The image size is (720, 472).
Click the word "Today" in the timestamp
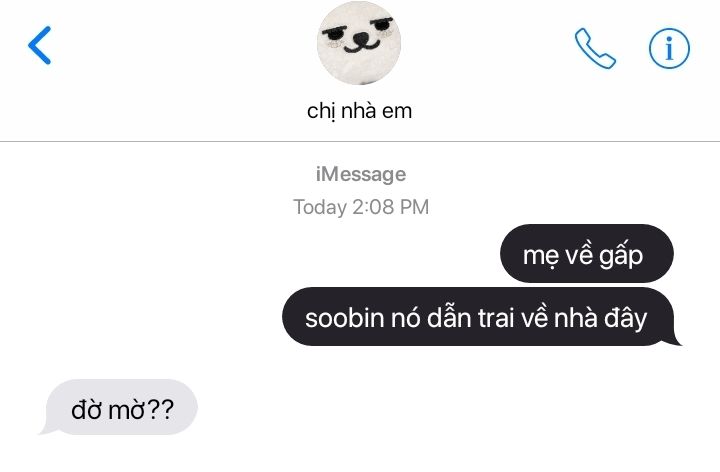pos(320,207)
